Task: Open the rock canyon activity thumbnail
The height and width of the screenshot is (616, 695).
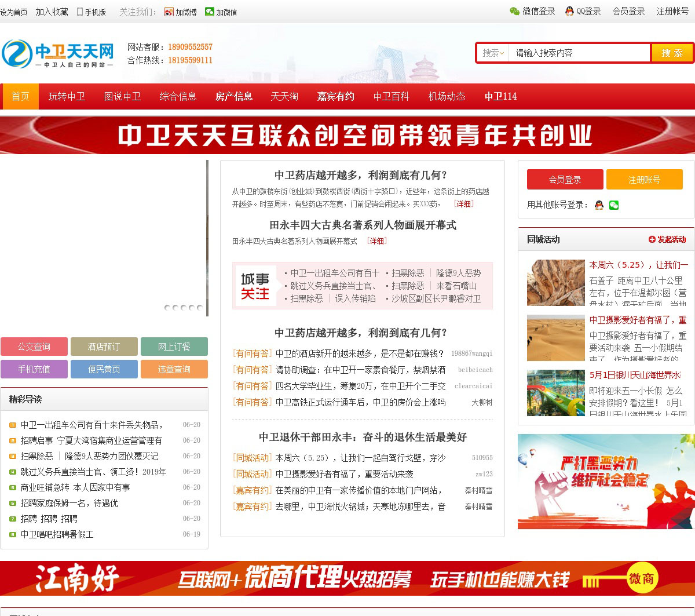Action: [x=556, y=283]
